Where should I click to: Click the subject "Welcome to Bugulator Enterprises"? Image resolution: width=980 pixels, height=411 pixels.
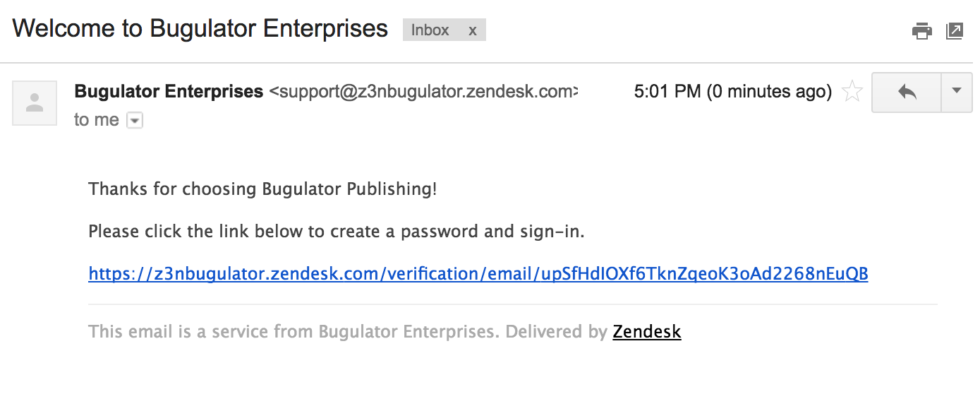pos(200,29)
